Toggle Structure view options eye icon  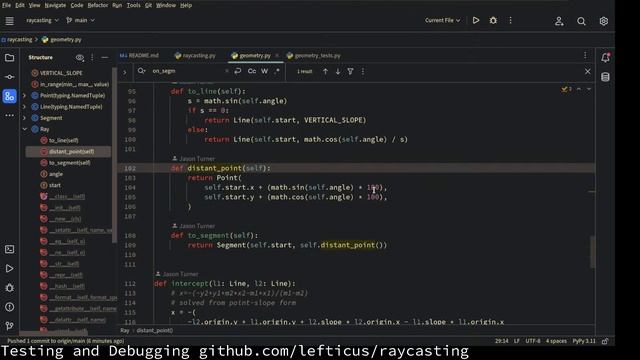80,58
